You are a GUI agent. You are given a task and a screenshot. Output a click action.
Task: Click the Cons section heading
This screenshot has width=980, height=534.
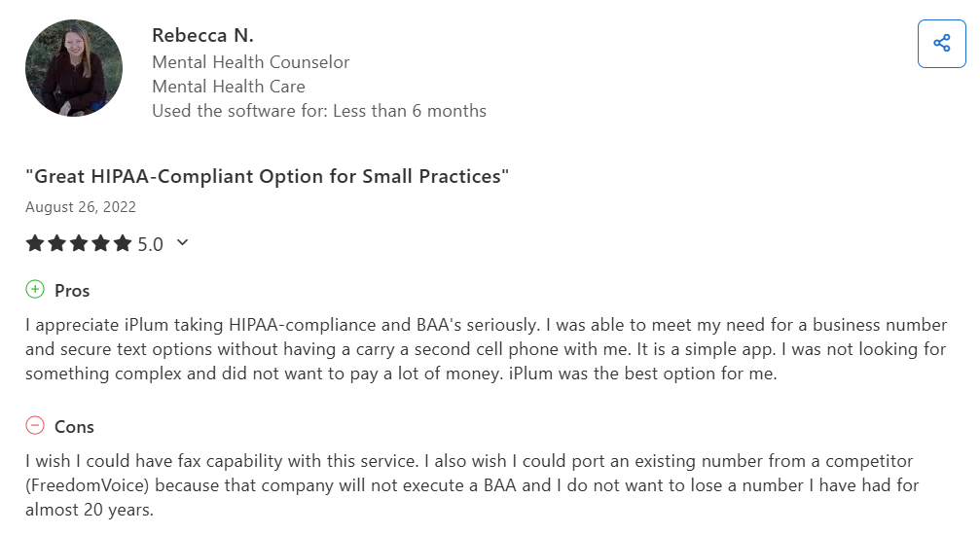74,427
